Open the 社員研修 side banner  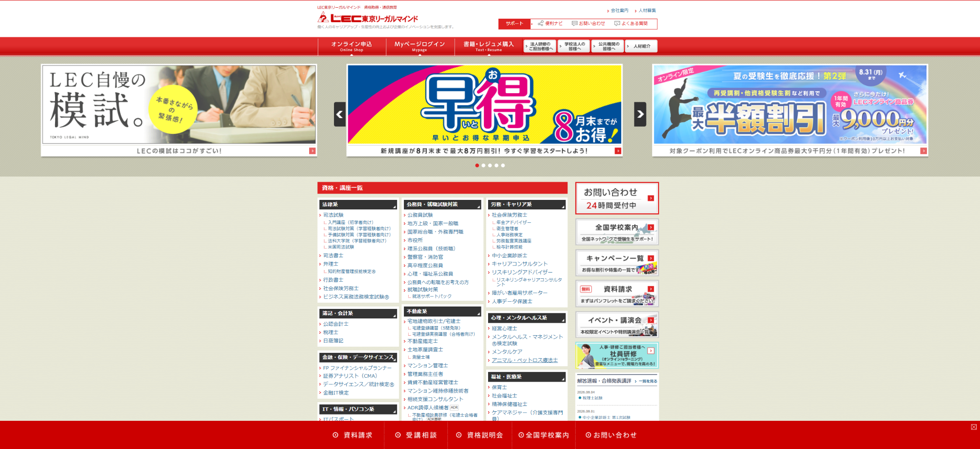pos(617,355)
